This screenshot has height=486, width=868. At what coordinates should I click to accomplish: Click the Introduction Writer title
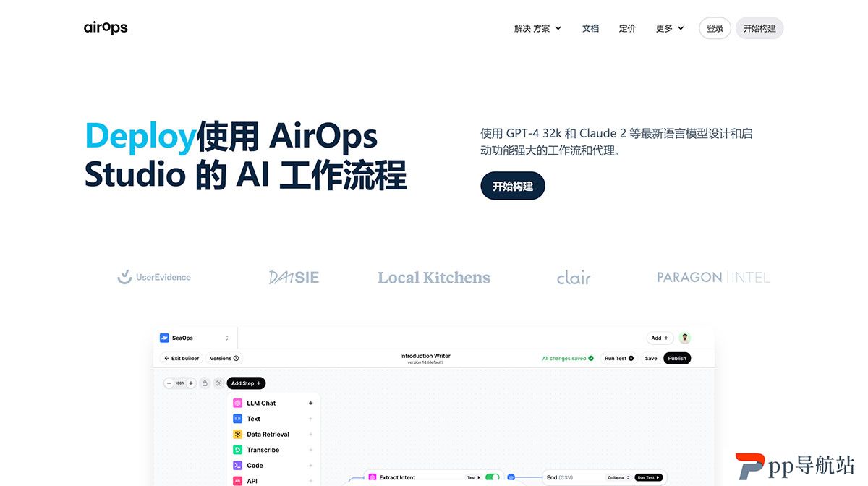click(425, 356)
